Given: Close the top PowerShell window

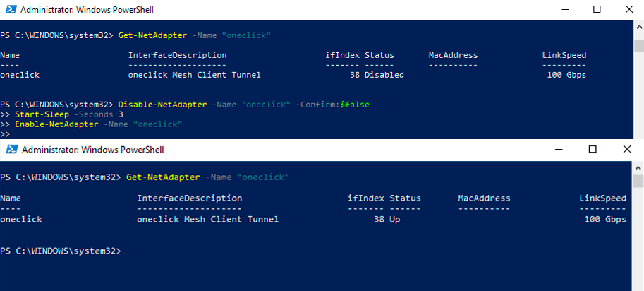Looking at the screenshot, I should tap(628, 10).
